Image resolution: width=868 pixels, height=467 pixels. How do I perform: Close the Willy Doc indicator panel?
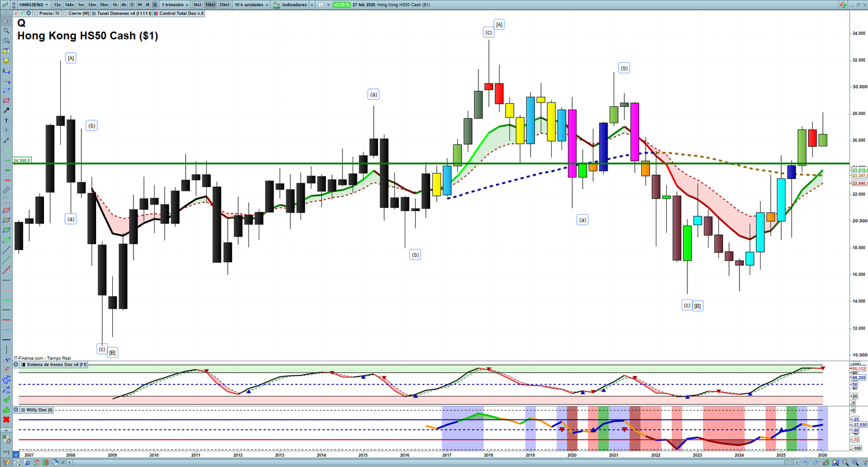point(16,410)
